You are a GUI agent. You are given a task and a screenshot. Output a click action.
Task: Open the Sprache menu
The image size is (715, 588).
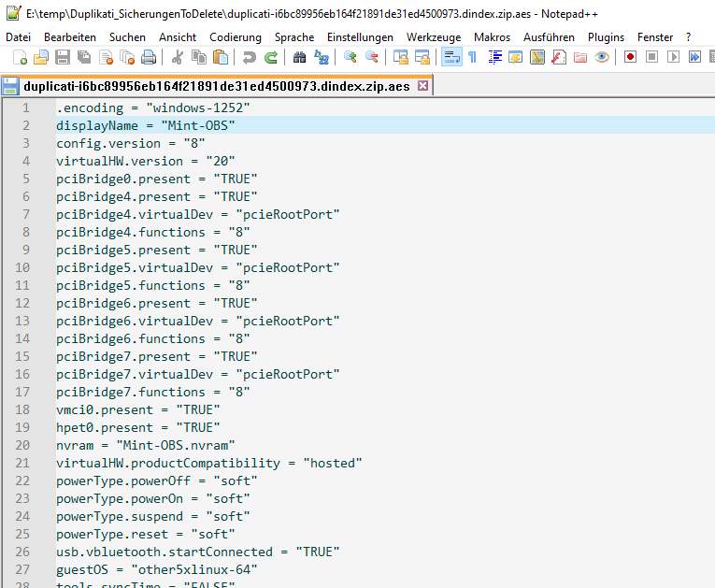click(x=294, y=37)
